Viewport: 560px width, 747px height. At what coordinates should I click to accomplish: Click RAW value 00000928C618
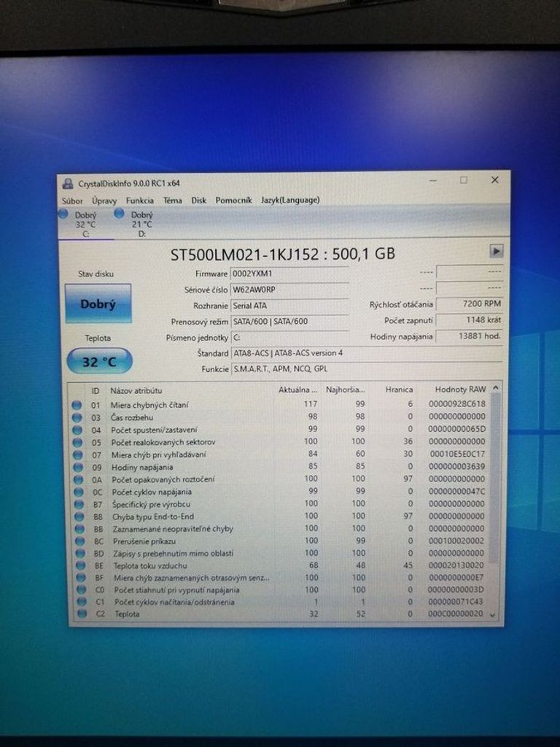pyautogui.click(x=457, y=404)
